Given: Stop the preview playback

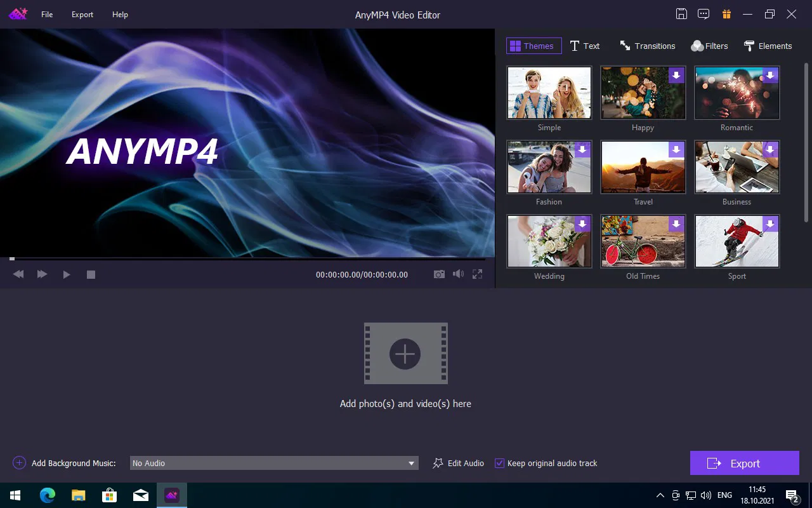Looking at the screenshot, I should (x=91, y=274).
